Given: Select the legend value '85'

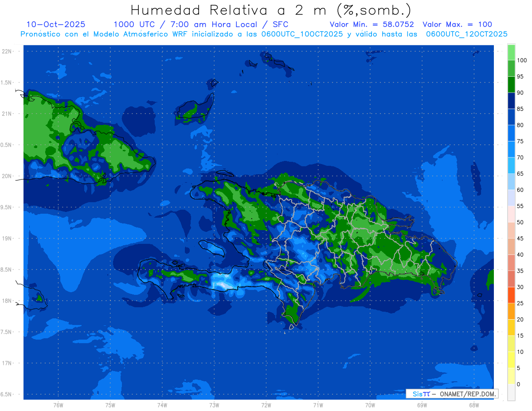Looking at the screenshot, I should pyautogui.click(x=520, y=109).
